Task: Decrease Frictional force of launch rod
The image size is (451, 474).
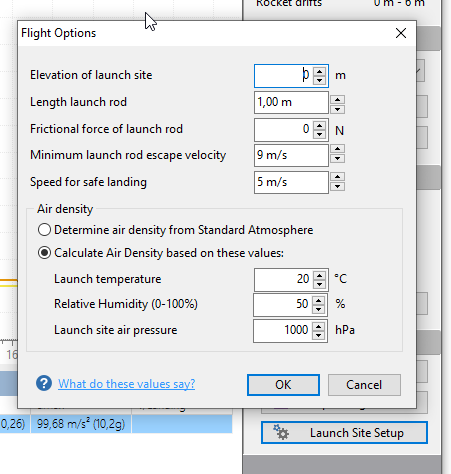Action: (320, 134)
